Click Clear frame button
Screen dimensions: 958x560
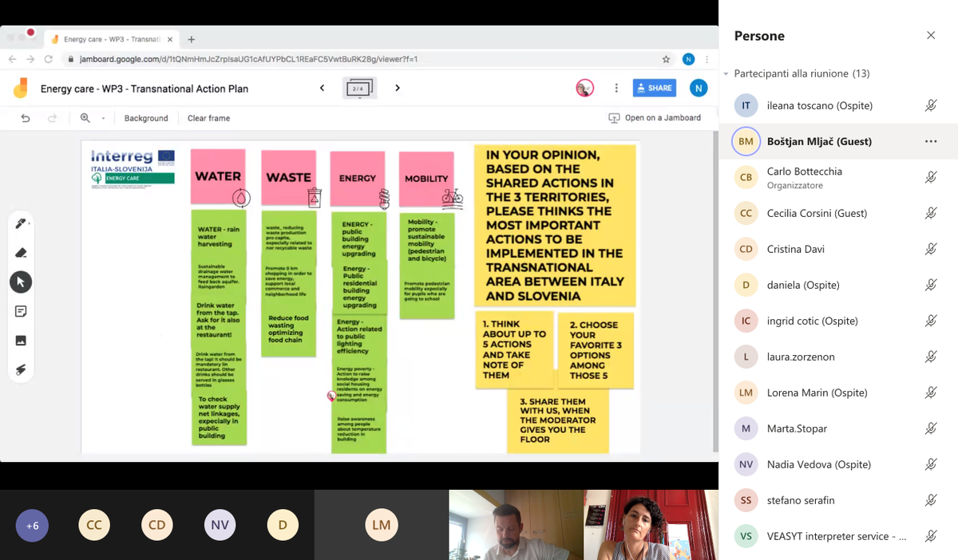208,118
